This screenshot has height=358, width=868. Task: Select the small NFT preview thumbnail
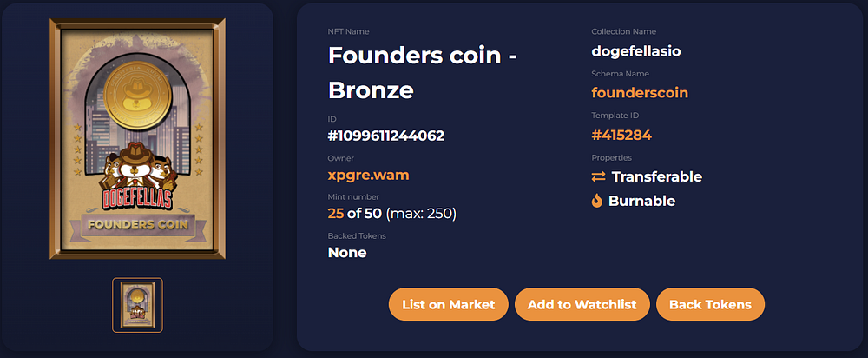(x=137, y=305)
